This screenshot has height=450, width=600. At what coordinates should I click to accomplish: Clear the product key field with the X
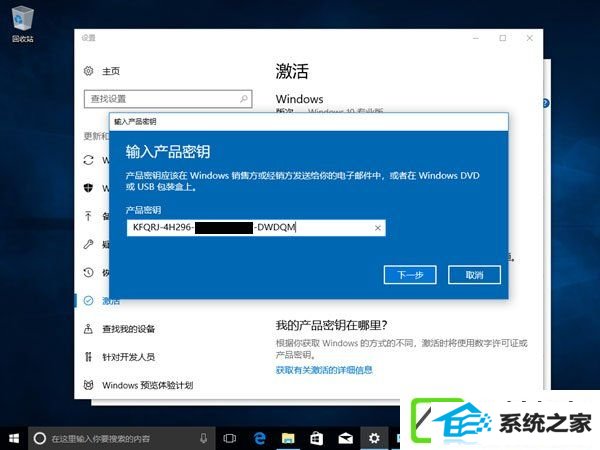pos(378,228)
